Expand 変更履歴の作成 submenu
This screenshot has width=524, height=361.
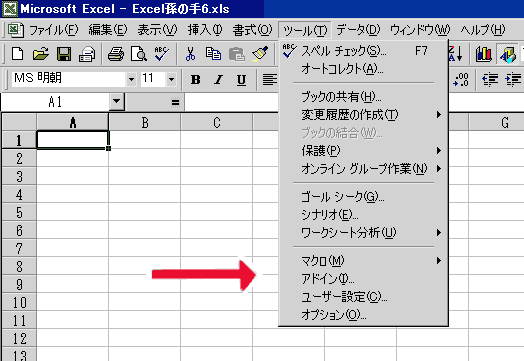tap(439, 115)
